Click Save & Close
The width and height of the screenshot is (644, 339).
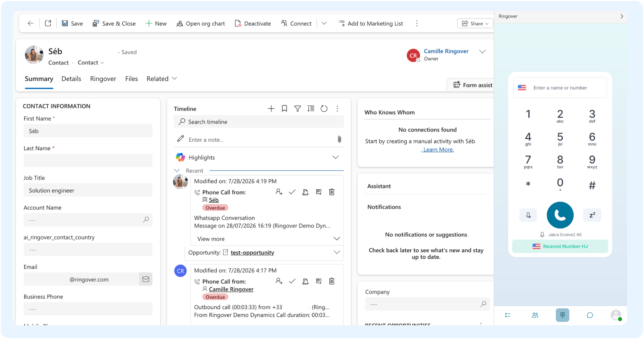[x=114, y=23]
